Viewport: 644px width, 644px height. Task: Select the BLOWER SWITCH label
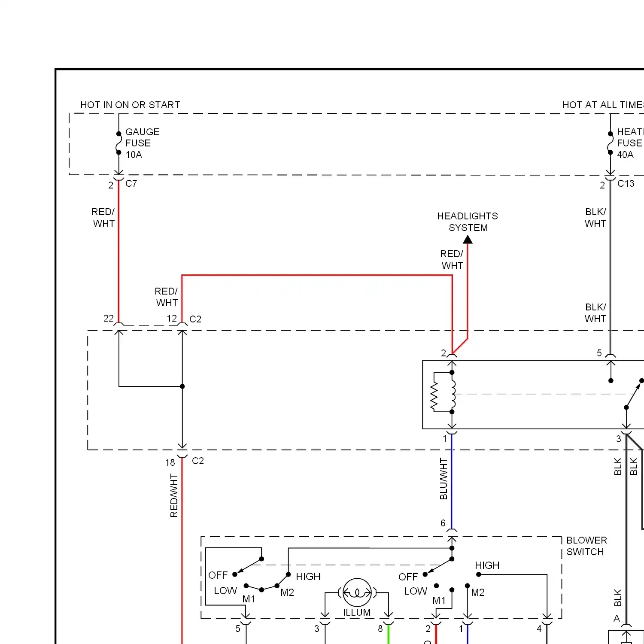(586, 546)
